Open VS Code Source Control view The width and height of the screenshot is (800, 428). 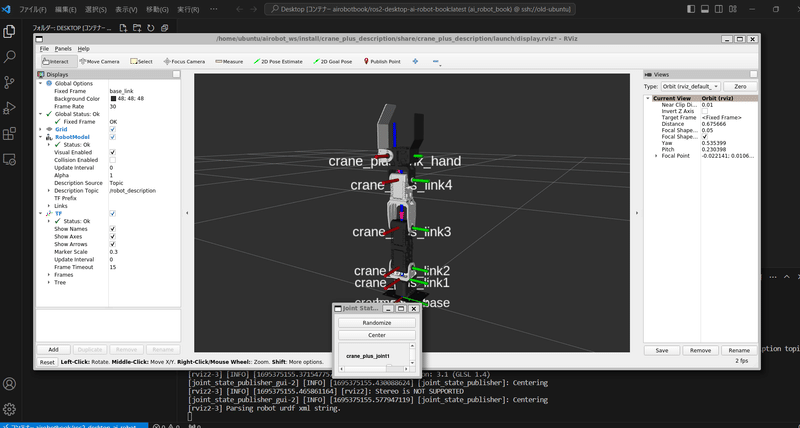[x=9, y=82]
